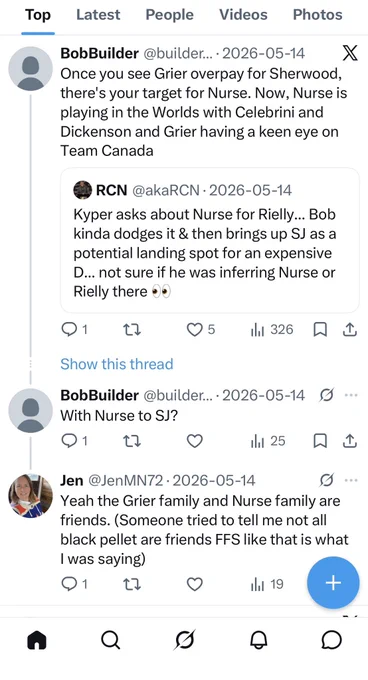Click Show this thread link
Image resolution: width=368 pixels, height=680 pixels.
pyautogui.click(x=117, y=363)
